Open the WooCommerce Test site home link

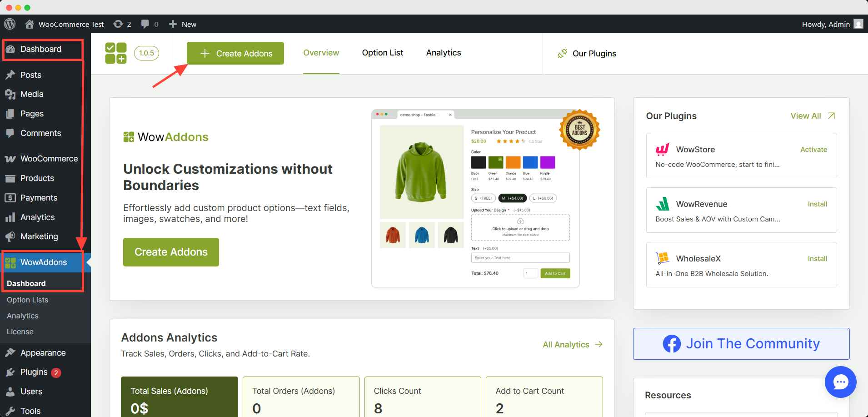click(x=64, y=24)
